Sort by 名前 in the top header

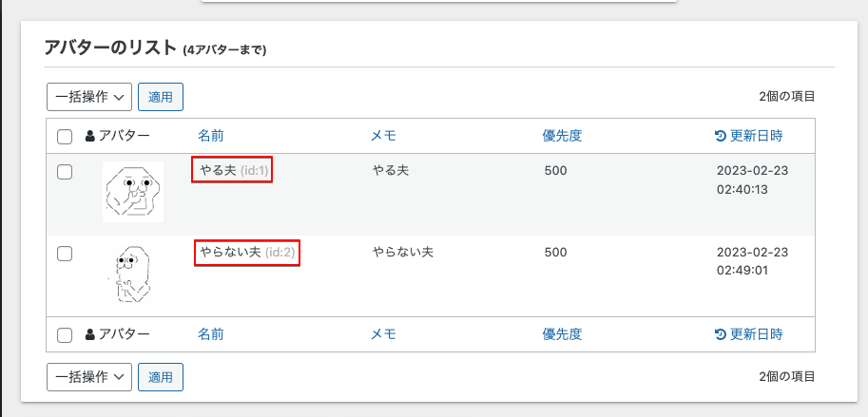[211, 136]
